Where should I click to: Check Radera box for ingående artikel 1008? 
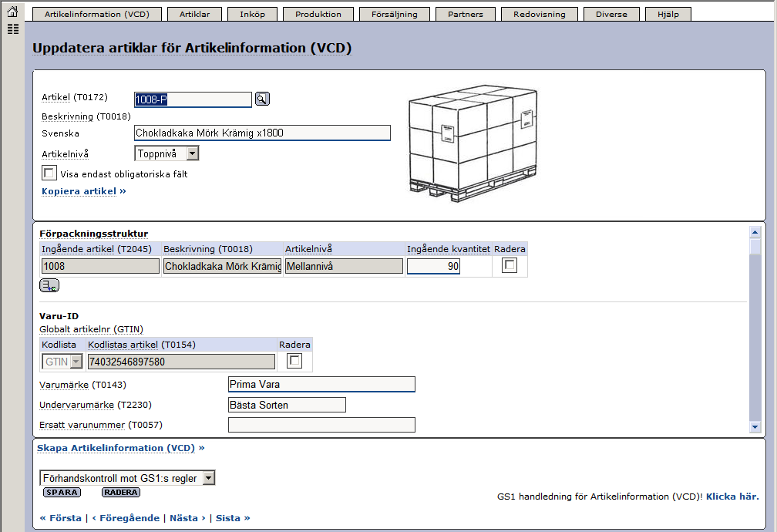[x=510, y=265]
